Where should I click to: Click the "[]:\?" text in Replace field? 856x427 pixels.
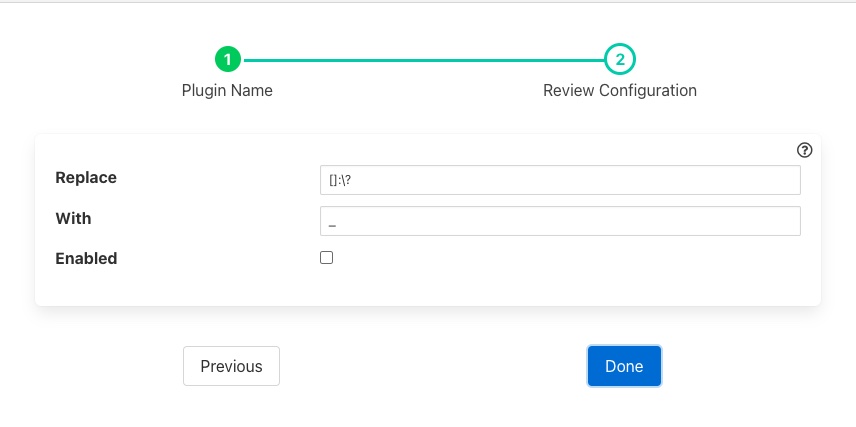(x=341, y=180)
